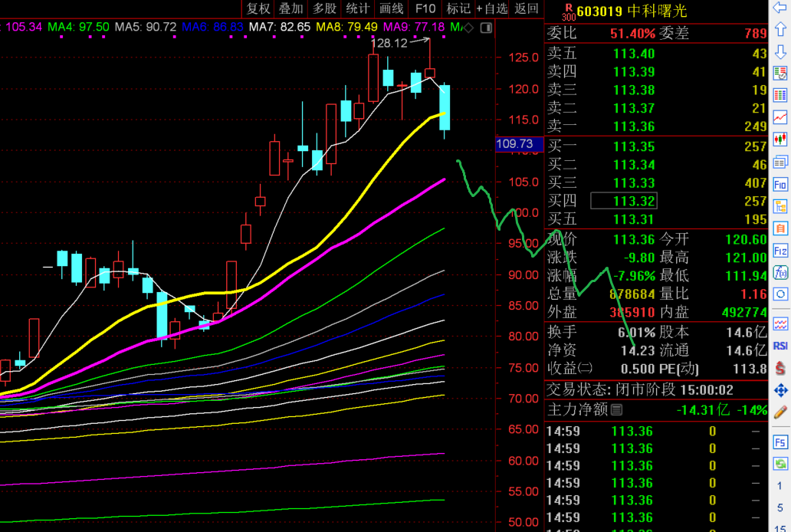
Task: Open the 画线 drawing tools
Action: coord(392,8)
